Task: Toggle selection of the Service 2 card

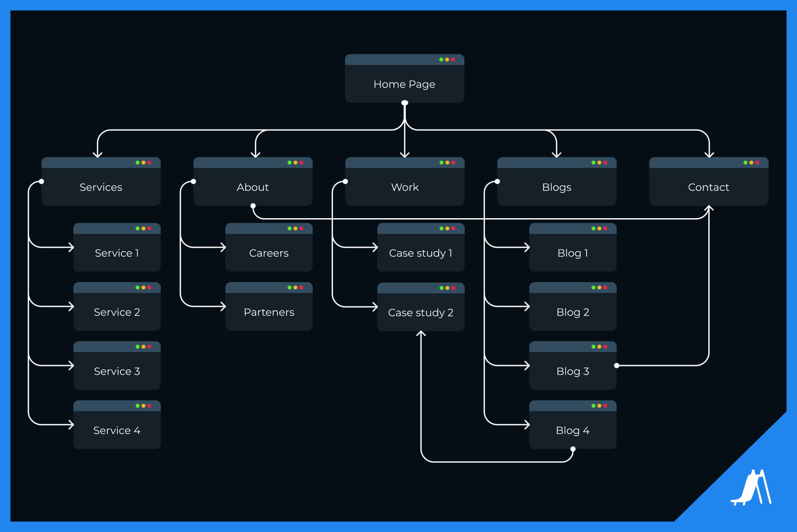Action: [x=117, y=312]
